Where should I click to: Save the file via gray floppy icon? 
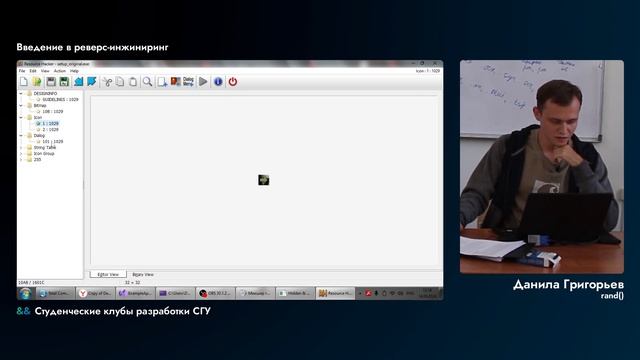click(x=51, y=82)
